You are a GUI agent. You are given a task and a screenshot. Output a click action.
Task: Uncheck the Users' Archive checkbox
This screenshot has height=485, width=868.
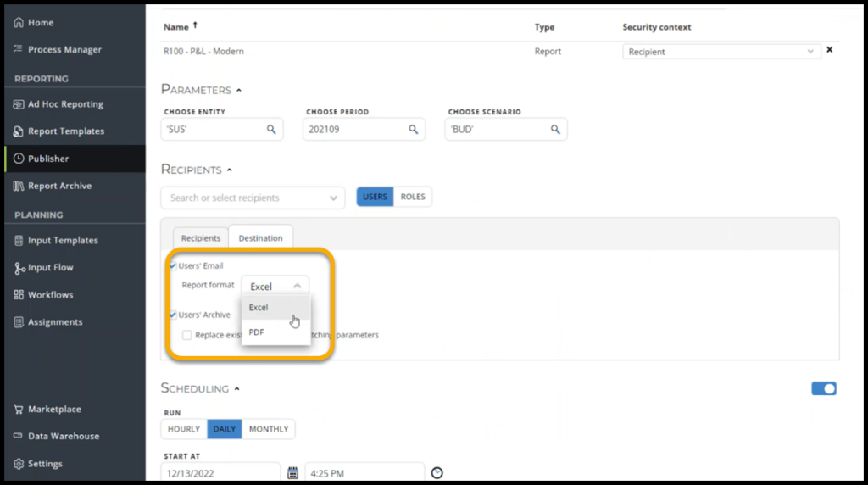coord(173,315)
